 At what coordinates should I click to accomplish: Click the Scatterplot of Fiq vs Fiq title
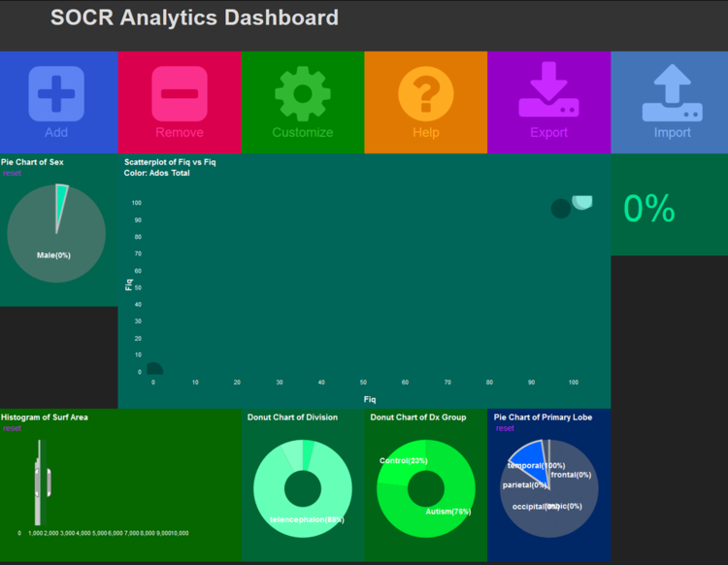click(170, 162)
